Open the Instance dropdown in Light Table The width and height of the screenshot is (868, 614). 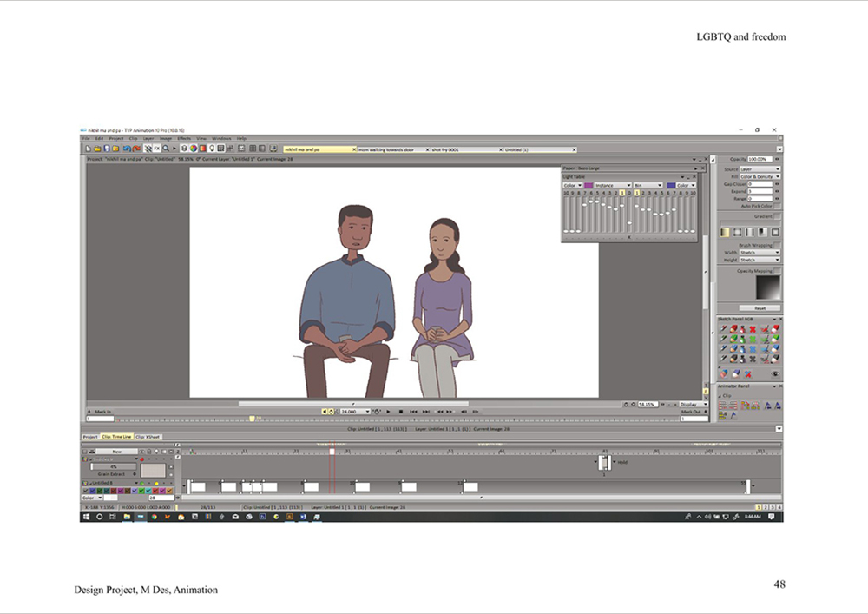[613, 185]
